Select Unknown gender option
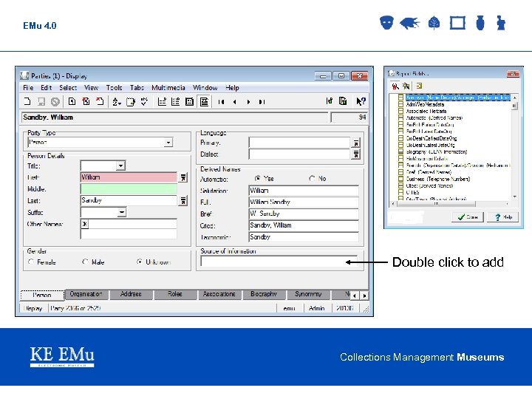This screenshot has width=532, height=399. pyautogui.click(x=140, y=262)
